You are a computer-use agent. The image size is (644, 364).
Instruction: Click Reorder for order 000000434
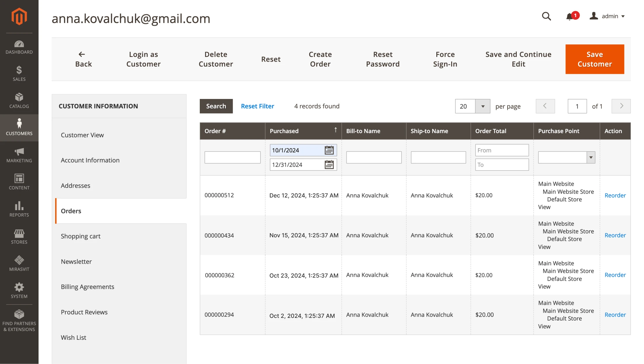click(x=615, y=235)
